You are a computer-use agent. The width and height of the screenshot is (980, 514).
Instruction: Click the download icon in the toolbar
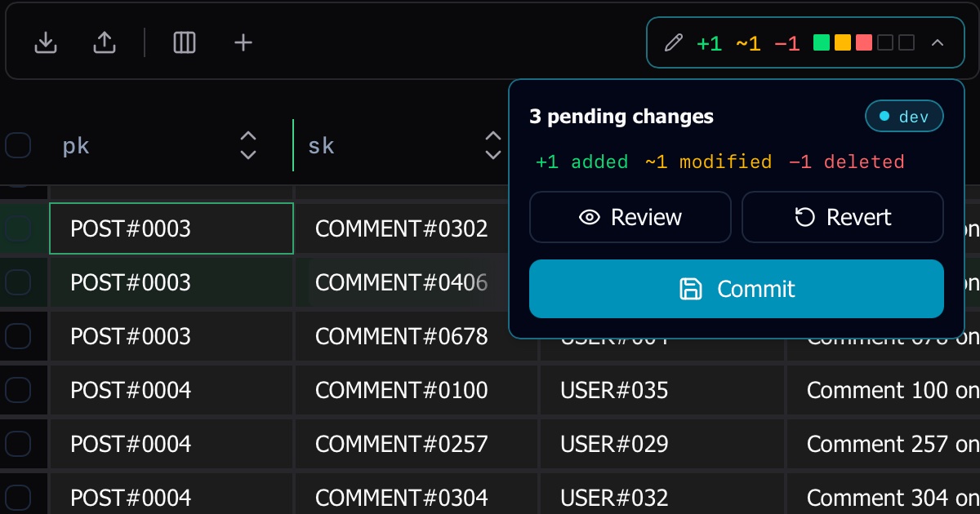[46, 42]
